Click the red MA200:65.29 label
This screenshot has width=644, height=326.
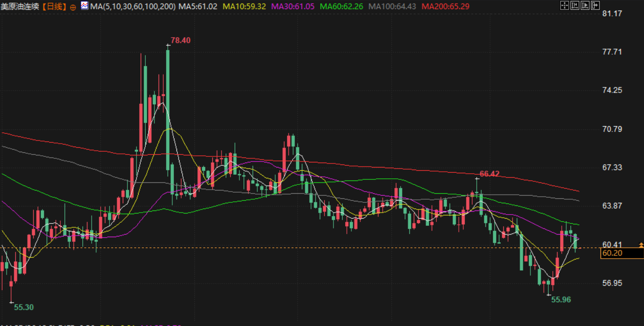tap(446, 6)
